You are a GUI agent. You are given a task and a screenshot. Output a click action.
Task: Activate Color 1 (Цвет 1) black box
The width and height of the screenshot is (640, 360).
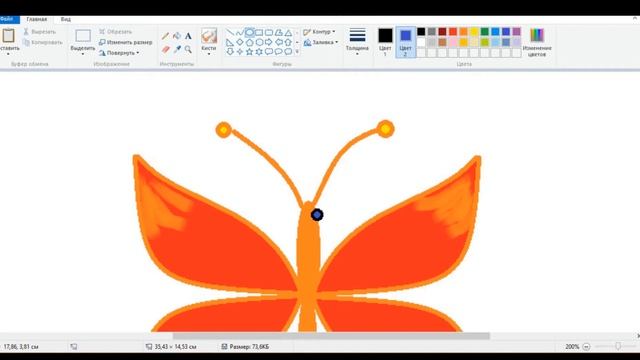[385, 36]
